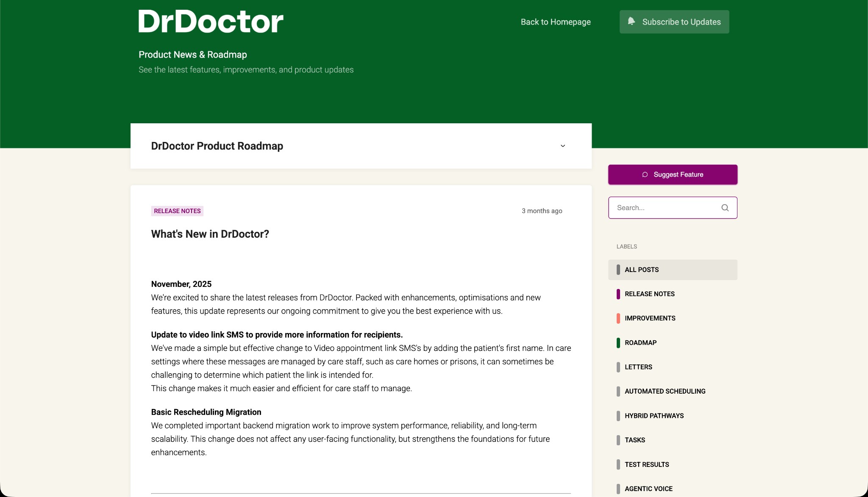Toggle the ALL POSTS label filter
Viewport: 868px width, 497px height.
pyautogui.click(x=641, y=269)
